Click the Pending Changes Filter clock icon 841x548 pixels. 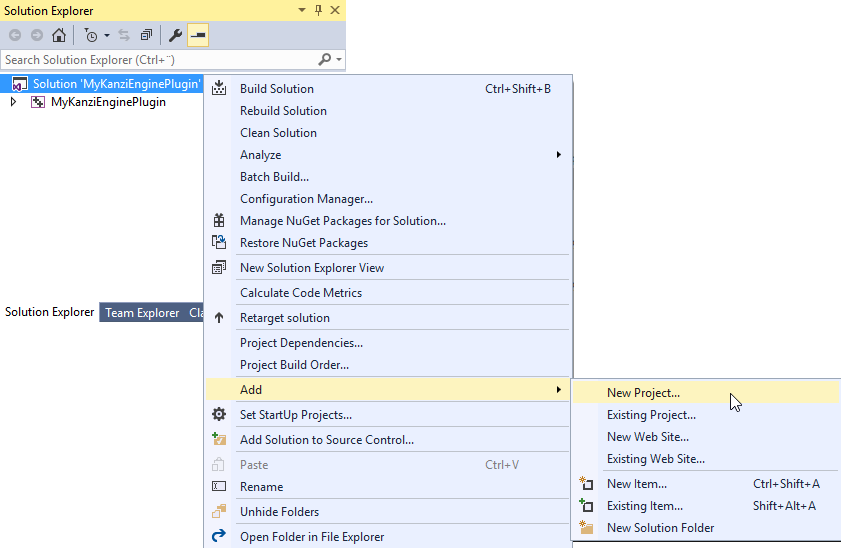pos(90,35)
